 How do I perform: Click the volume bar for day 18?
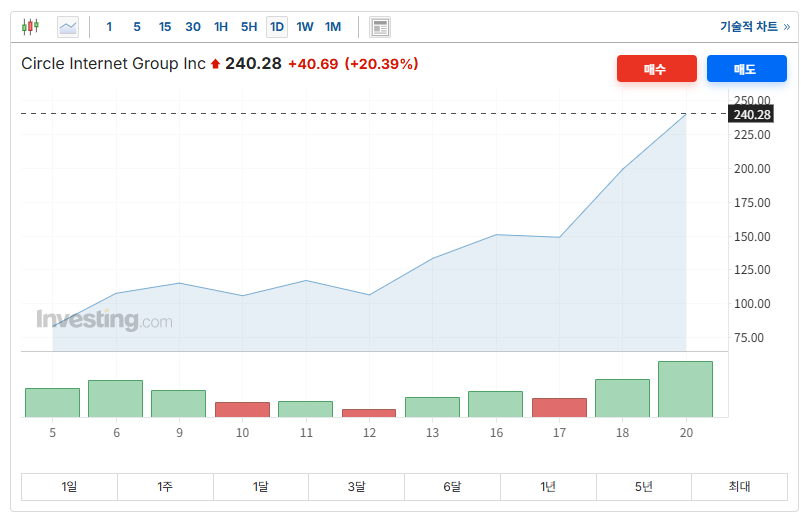point(622,398)
